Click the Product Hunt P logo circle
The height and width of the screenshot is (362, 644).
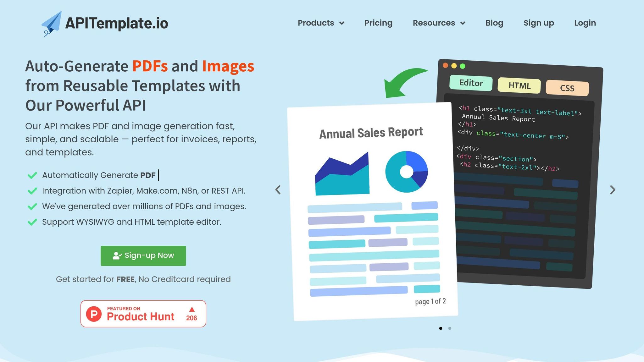pyautogui.click(x=94, y=314)
